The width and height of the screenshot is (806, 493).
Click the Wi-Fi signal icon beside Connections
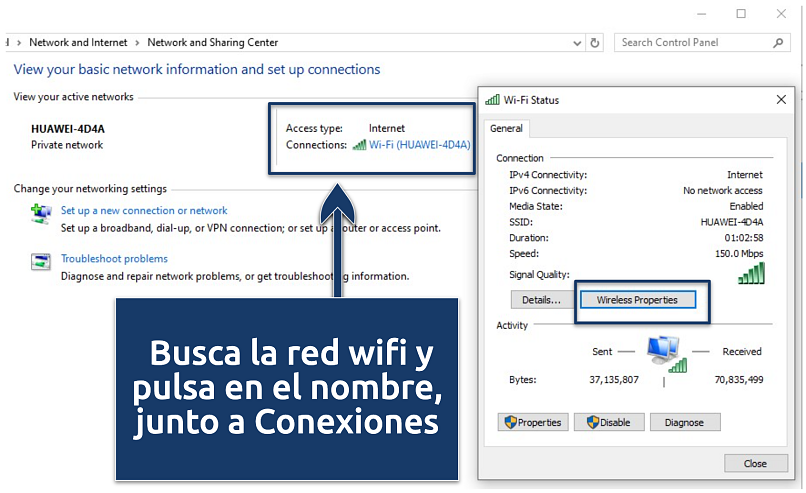coord(359,145)
